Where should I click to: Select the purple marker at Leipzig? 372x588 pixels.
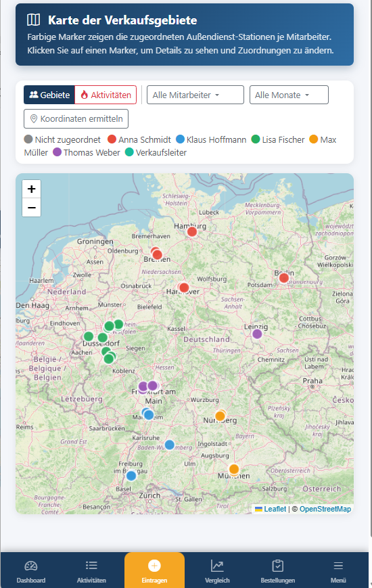coord(257,334)
